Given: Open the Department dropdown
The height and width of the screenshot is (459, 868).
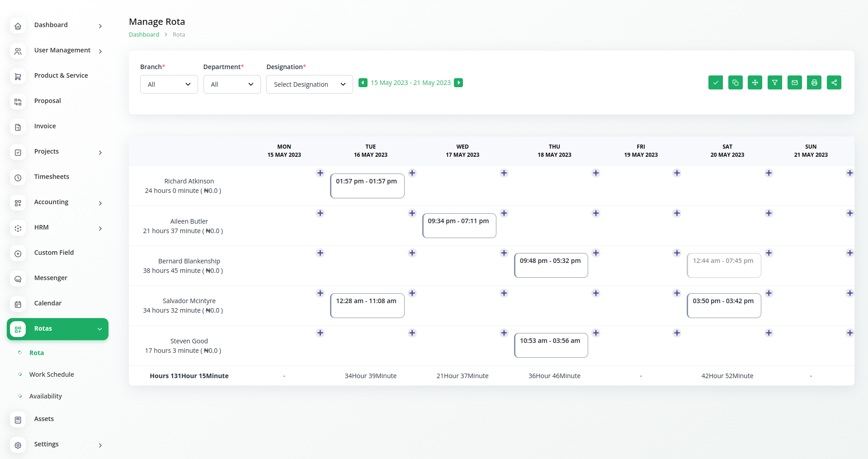Looking at the screenshot, I should click(x=232, y=84).
